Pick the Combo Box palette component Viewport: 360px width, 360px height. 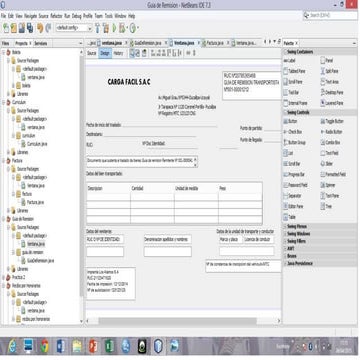point(330,142)
